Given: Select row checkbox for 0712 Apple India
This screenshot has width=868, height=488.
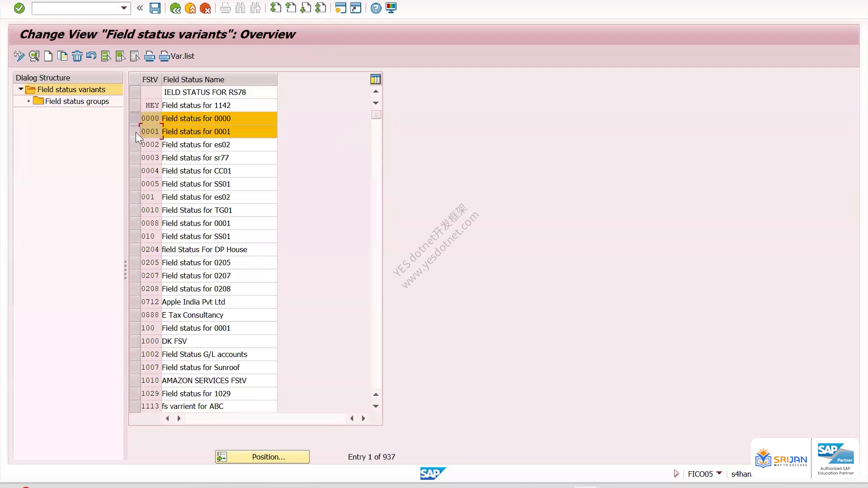Looking at the screenshot, I should pos(135,302).
